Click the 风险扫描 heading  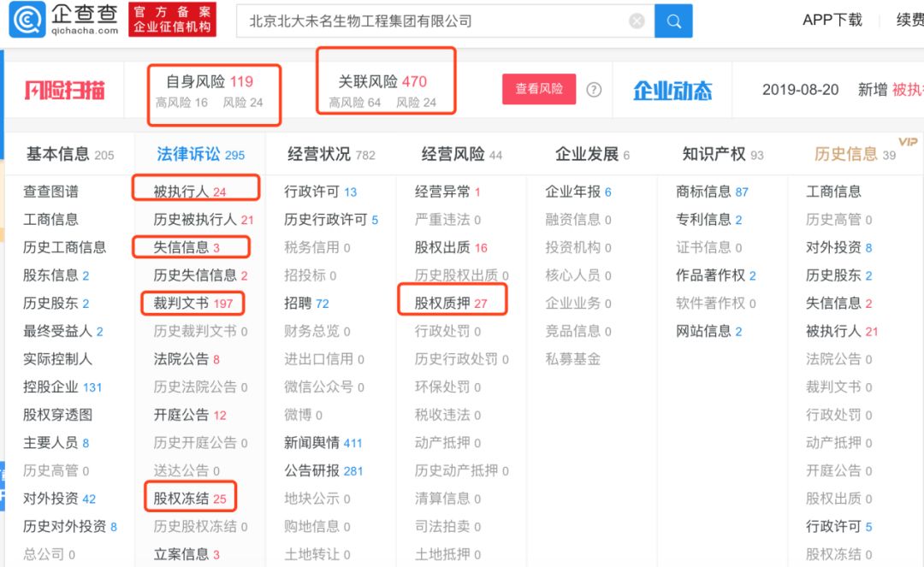pos(65,91)
